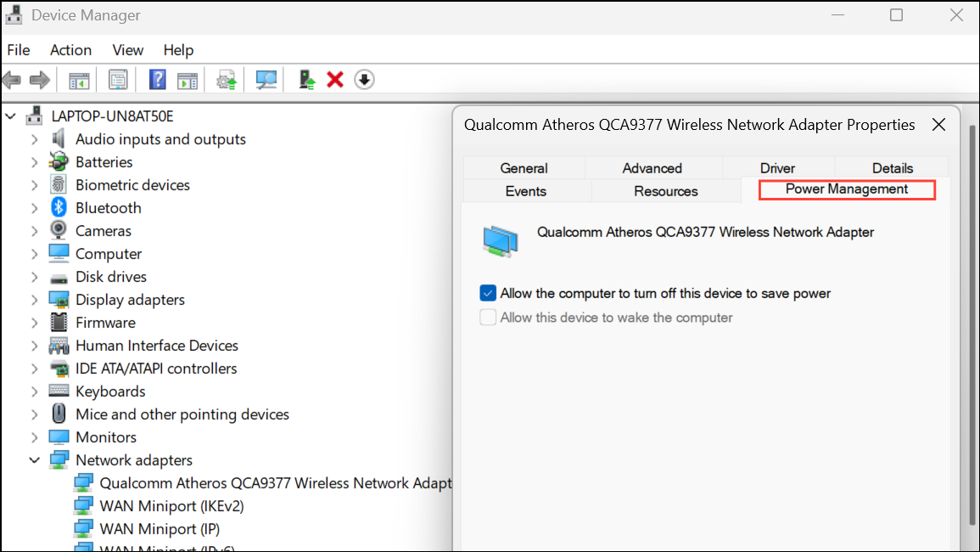The width and height of the screenshot is (980, 552).
Task: Click the Keyboards category icon
Action: coord(59,391)
